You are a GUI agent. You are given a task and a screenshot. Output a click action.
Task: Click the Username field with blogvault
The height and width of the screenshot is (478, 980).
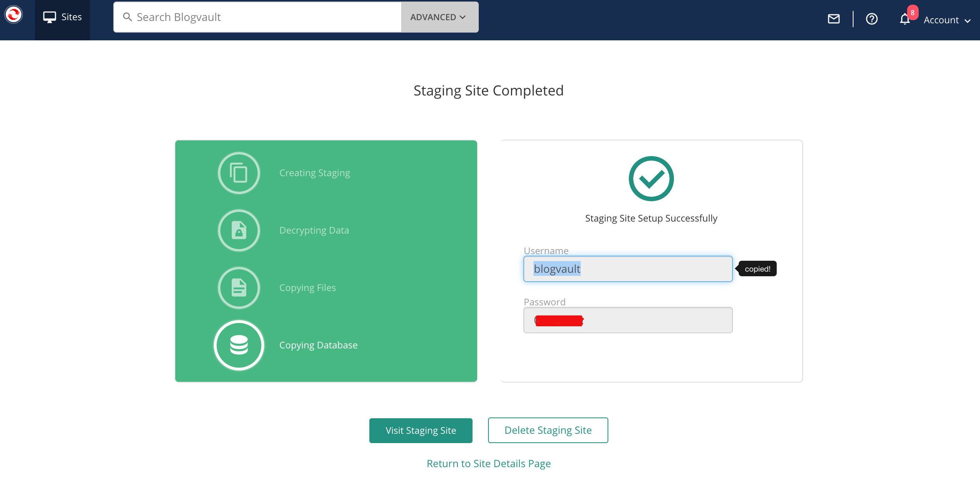(x=627, y=269)
